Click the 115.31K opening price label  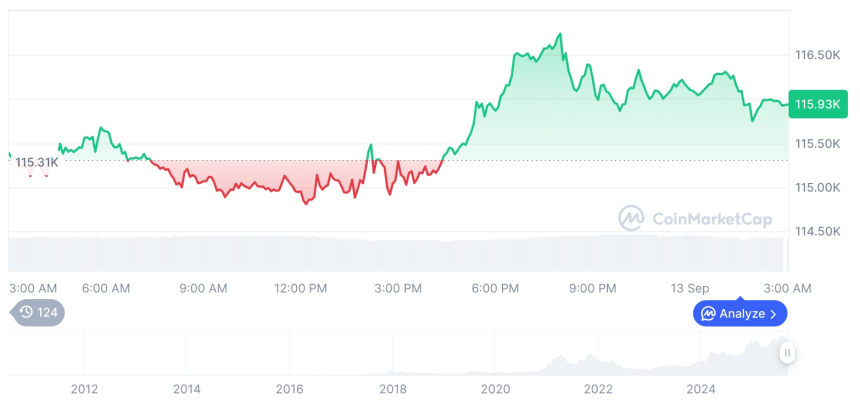click(x=37, y=162)
